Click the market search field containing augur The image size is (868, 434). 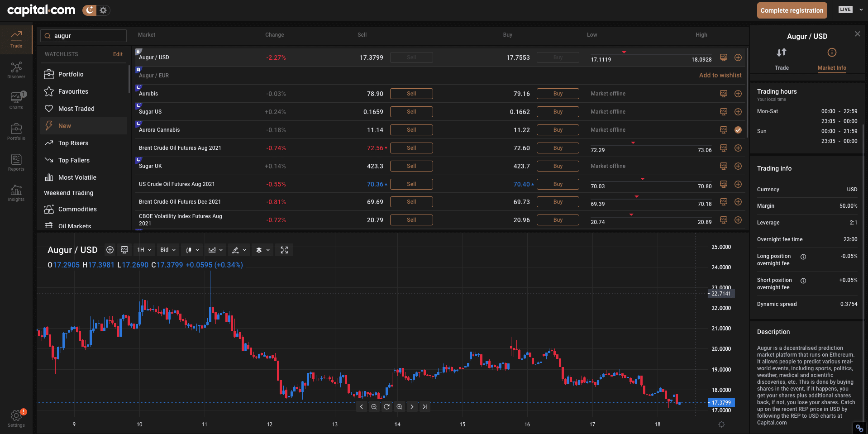[x=84, y=36]
